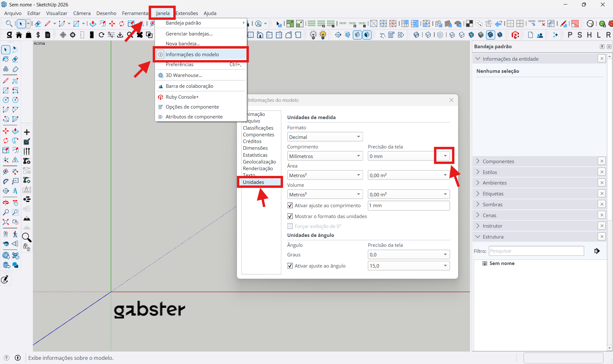Image resolution: width=613 pixels, height=364 pixels.
Task: Uncheck Ativar ajuste ao comprimento
Action: pos(290,206)
